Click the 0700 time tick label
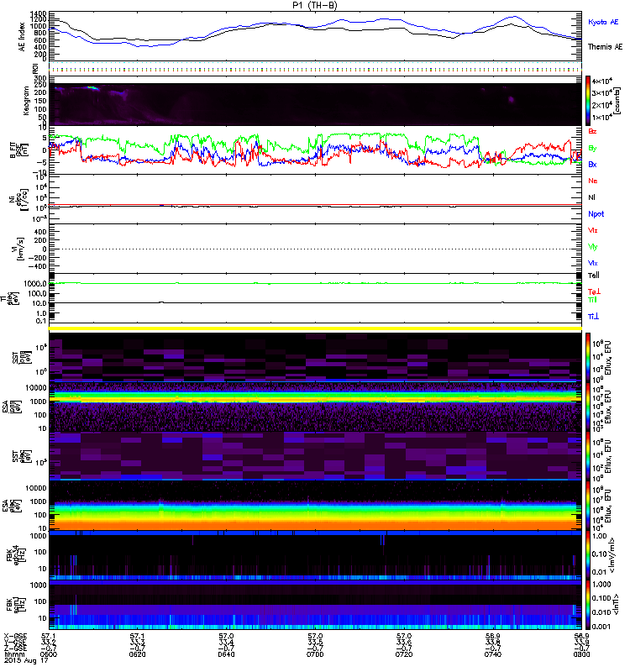The width and height of the screenshot is (630, 672). (x=316, y=656)
